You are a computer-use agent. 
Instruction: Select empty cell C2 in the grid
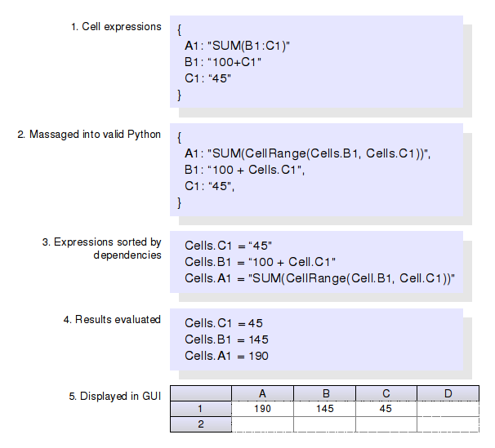(x=386, y=424)
